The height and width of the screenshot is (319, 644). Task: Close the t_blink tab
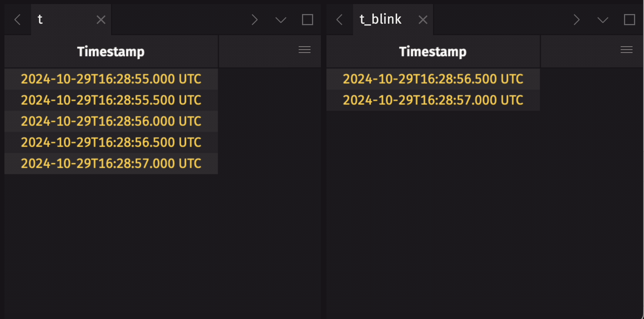[x=422, y=19]
